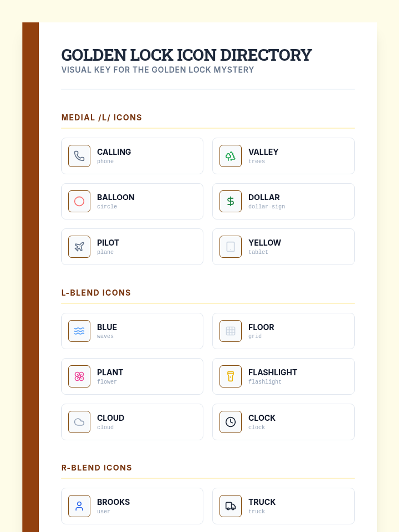Select the truck icon
Image resolution: width=399 pixels, height=532 pixels.
pyautogui.click(x=230, y=506)
